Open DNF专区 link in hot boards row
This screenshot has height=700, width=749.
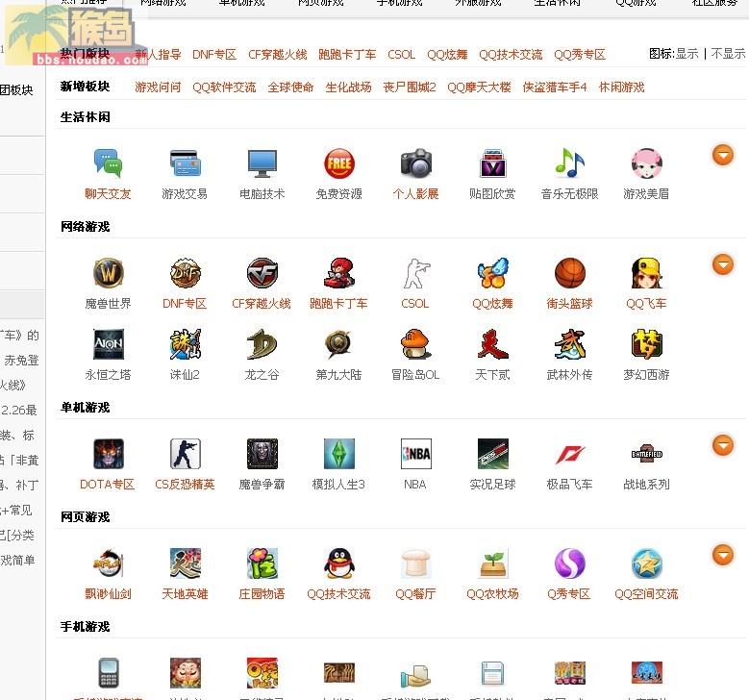(x=214, y=55)
